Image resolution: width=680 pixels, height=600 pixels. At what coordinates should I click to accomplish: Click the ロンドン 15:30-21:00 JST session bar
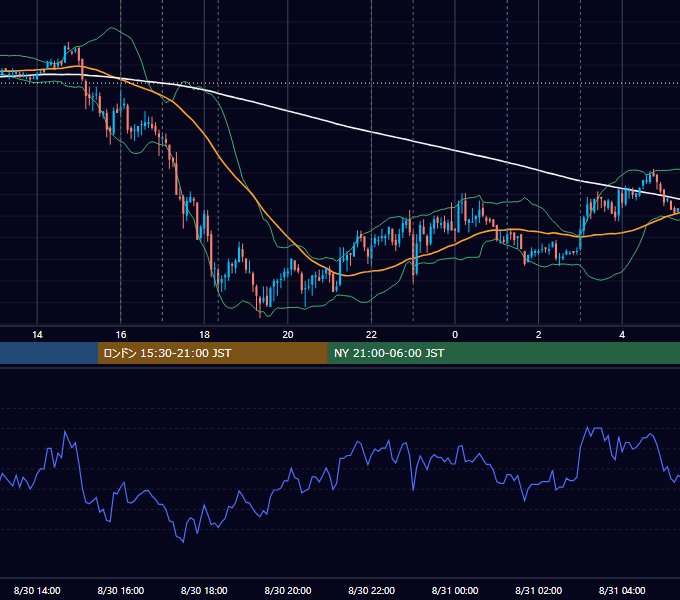click(x=212, y=353)
